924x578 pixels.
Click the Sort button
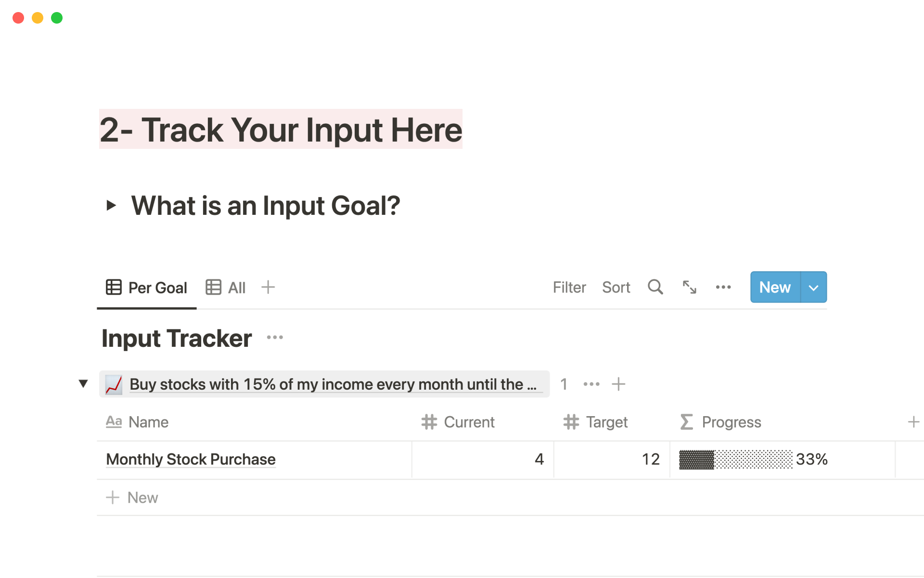[616, 288]
